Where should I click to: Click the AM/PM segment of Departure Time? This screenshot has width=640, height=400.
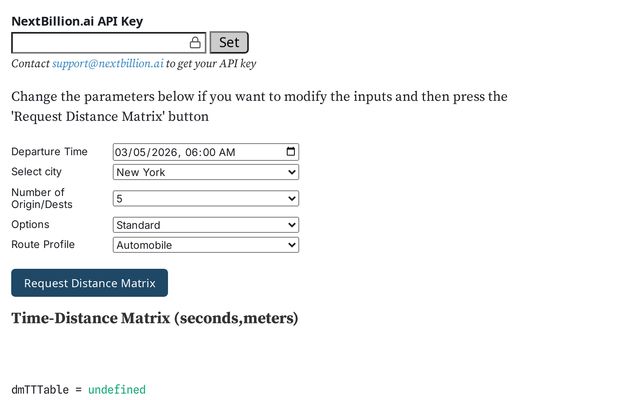(x=226, y=153)
